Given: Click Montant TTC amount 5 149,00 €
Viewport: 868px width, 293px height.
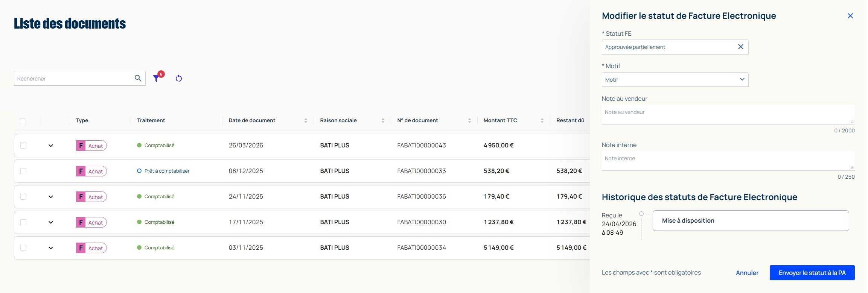Looking at the screenshot, I should (499, 247).
